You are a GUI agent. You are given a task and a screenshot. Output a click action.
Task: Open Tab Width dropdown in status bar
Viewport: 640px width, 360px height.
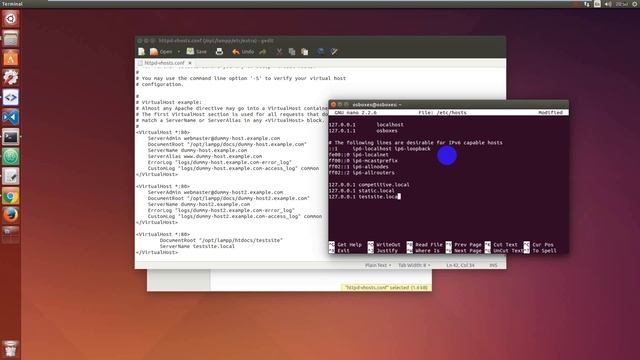click(414, 265)
